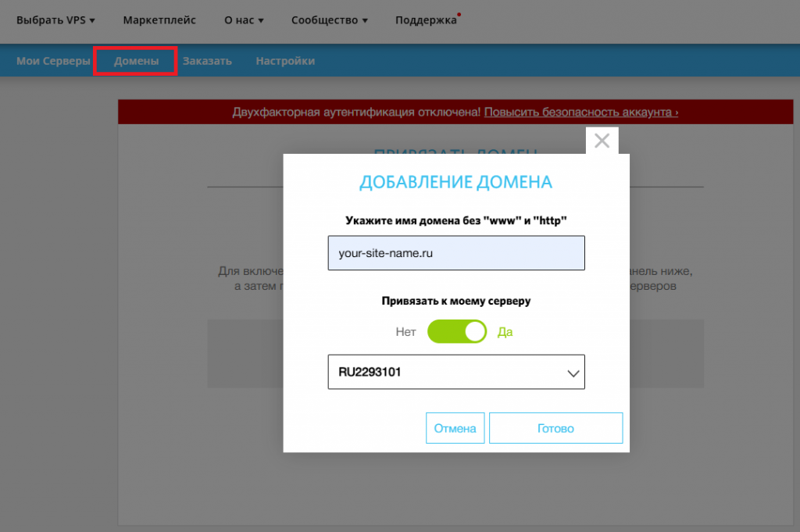
Task: Expand the Сообщество menu
Action: tap(329, 20)
